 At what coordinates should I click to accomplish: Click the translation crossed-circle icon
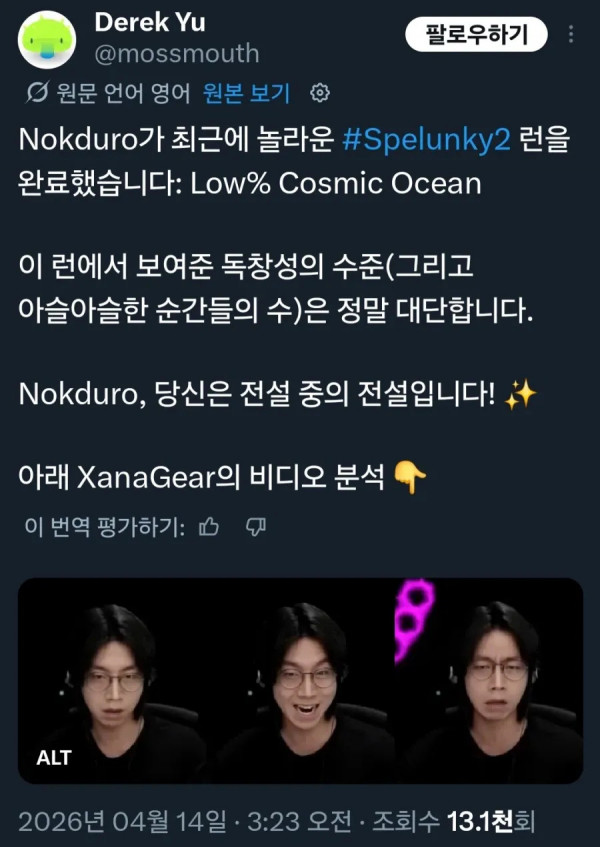click(37, 93)
